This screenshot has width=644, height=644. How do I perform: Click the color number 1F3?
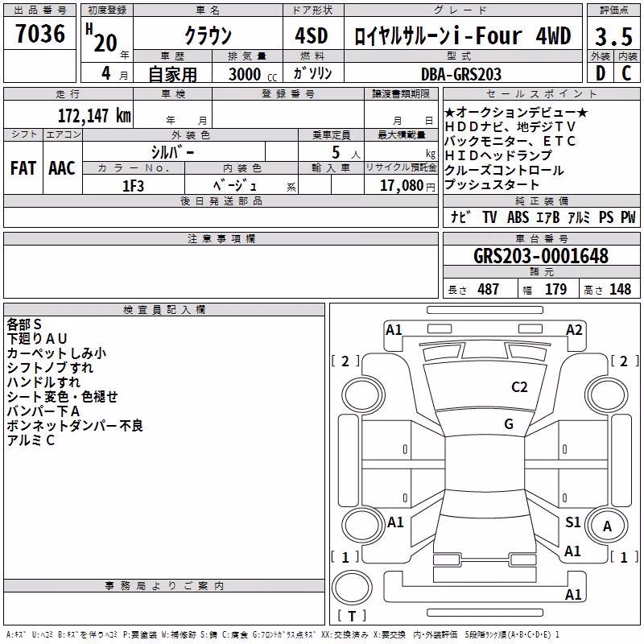pyautogui.click(x=133, y=186)
